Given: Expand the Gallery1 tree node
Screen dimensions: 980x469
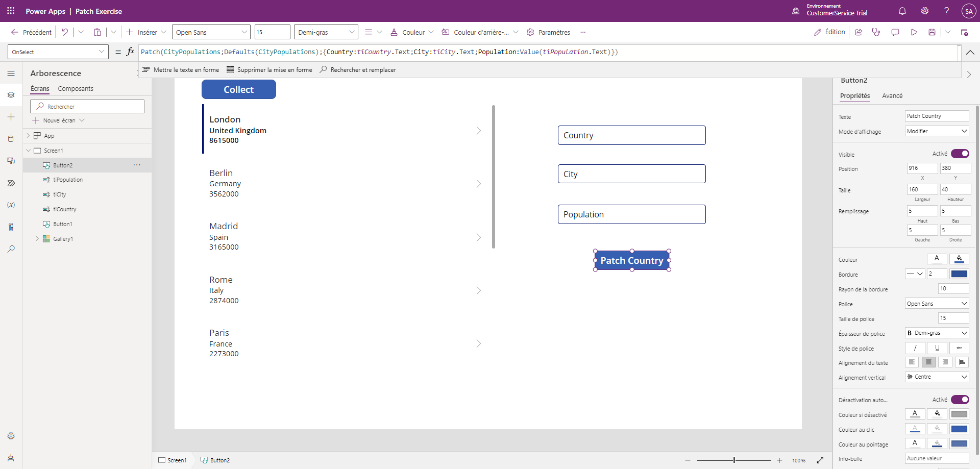Looking at the screenshot, I should pyautogui.click(x=37, y=239).
